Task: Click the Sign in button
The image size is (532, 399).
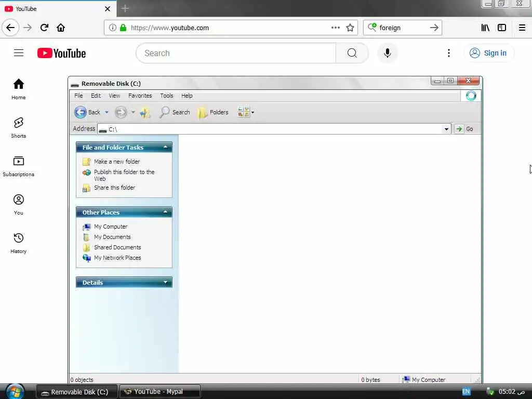Action: click(488, 53)
